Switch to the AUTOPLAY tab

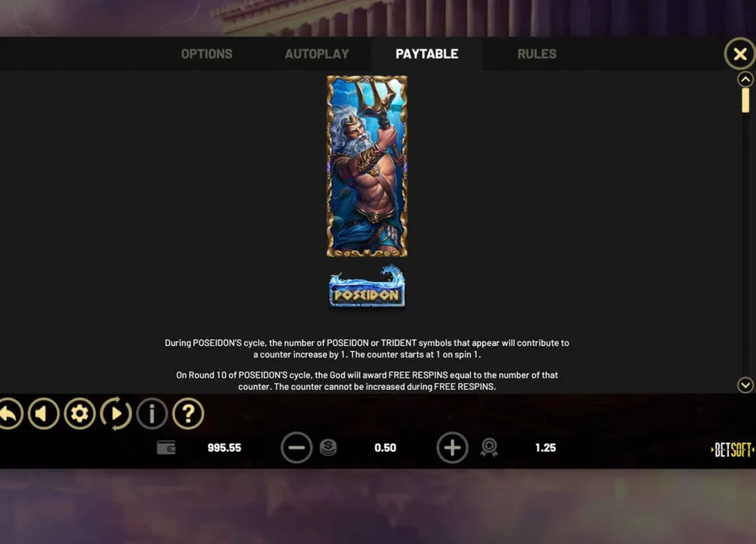tap(317, 54)
